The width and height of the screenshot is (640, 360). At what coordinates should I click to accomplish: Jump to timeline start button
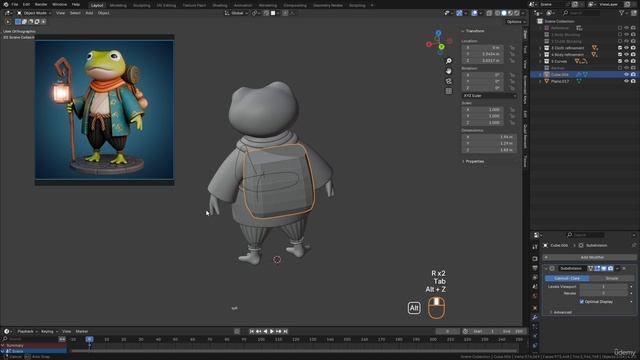251,331
